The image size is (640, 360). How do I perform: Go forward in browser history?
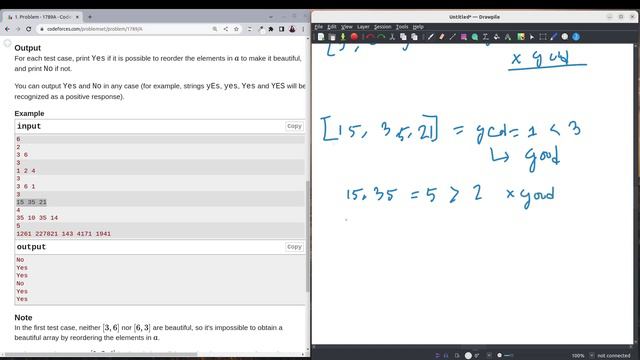pos(18,29)
